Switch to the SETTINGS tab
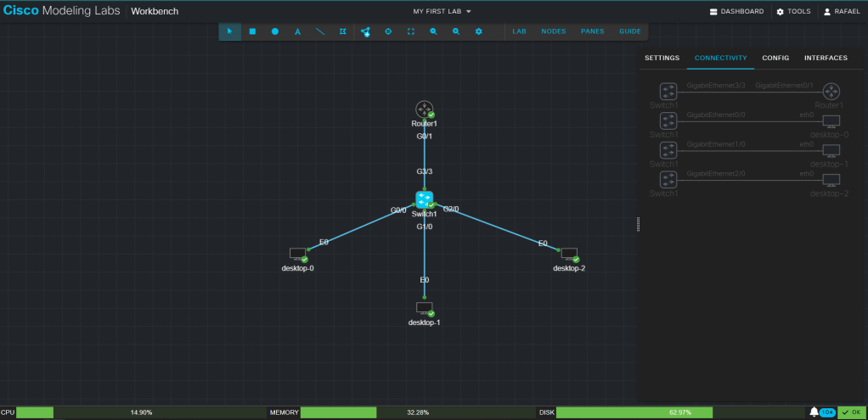This screenshot has height=420, width=868. tap(662, 59)
